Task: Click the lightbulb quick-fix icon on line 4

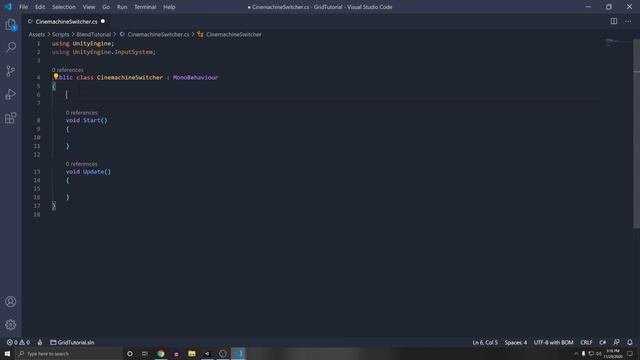Action: click(x=56, y=77)
